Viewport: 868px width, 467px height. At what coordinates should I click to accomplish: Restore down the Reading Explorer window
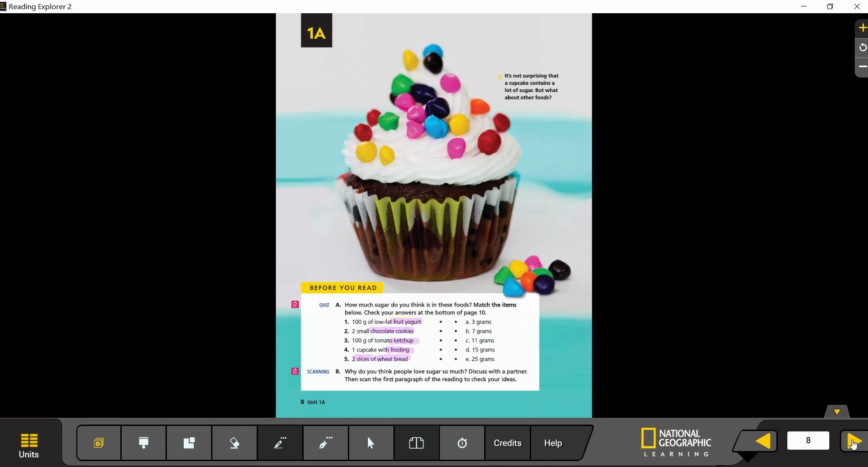pos(830,6)
